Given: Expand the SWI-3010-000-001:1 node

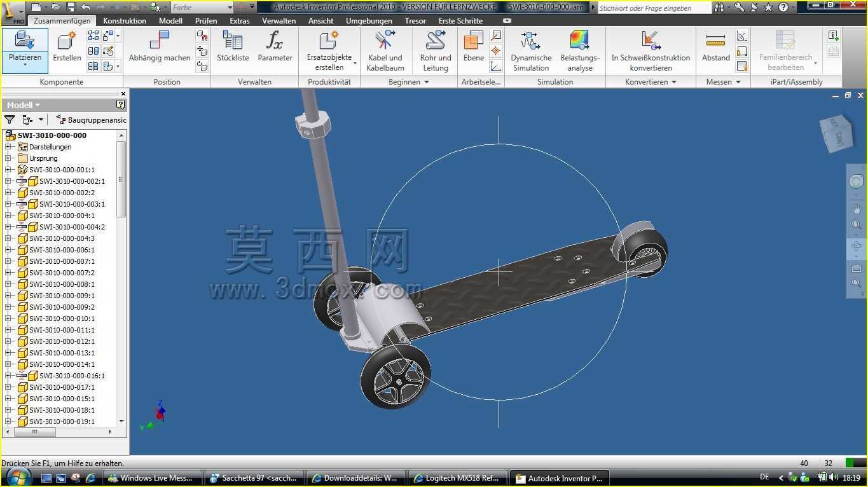Looking at the screenshot, I should [x=8, y=170].
